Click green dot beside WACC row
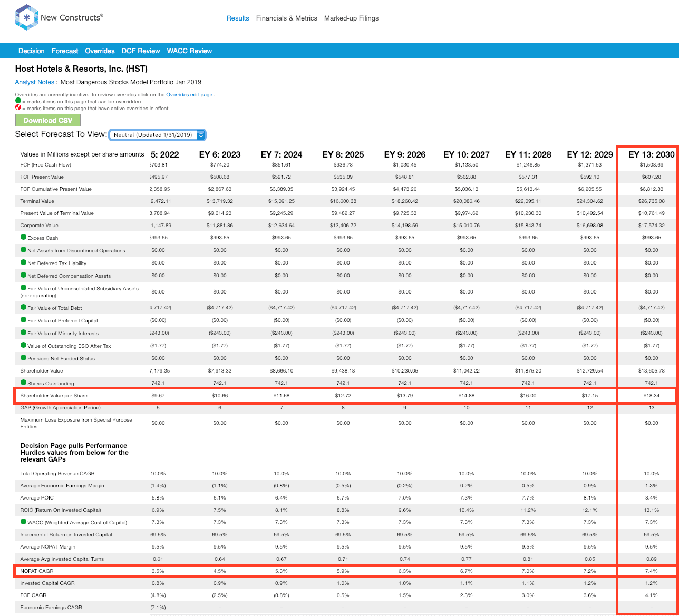 tap(23, 522)
